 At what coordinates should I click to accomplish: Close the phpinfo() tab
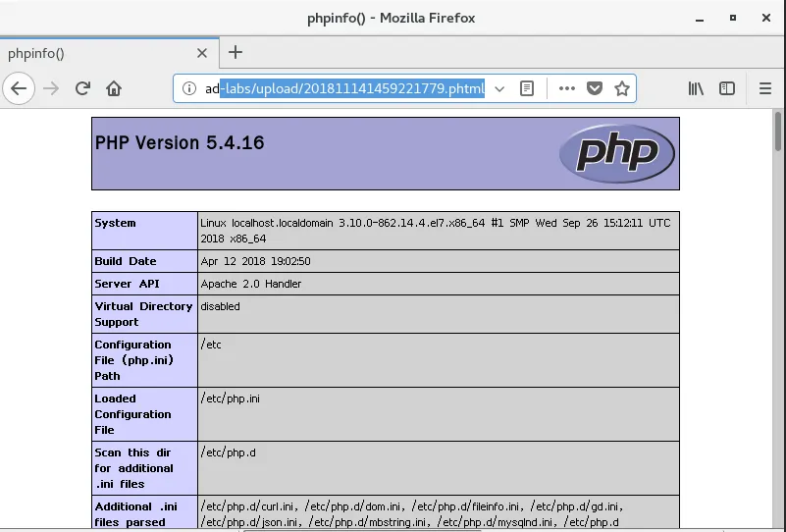click(x=202, y=53)
